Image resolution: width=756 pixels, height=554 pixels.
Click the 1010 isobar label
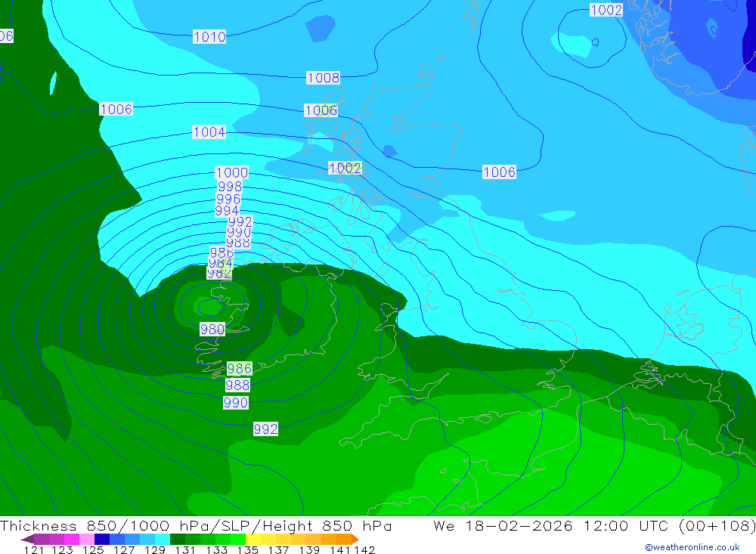[209, 36]
